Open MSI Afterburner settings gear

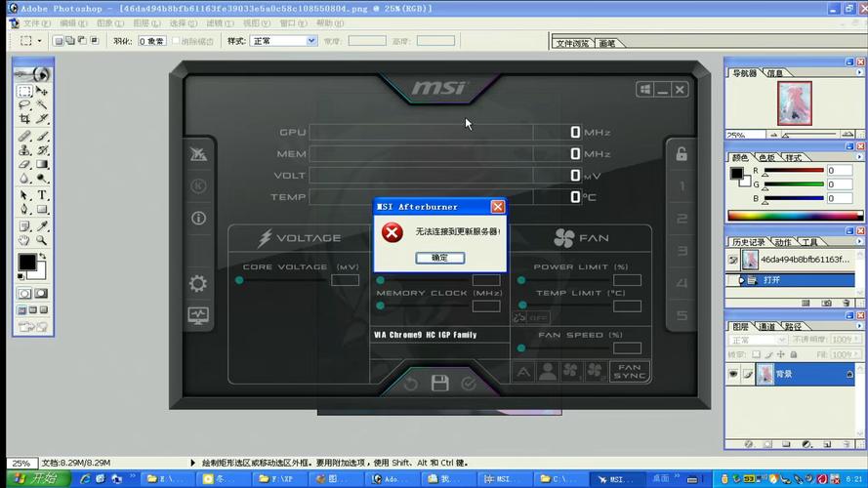198,284
